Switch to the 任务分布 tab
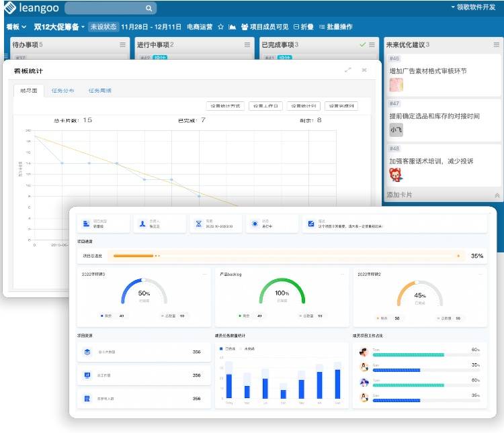504x433 pixels. tap(63, 91)
